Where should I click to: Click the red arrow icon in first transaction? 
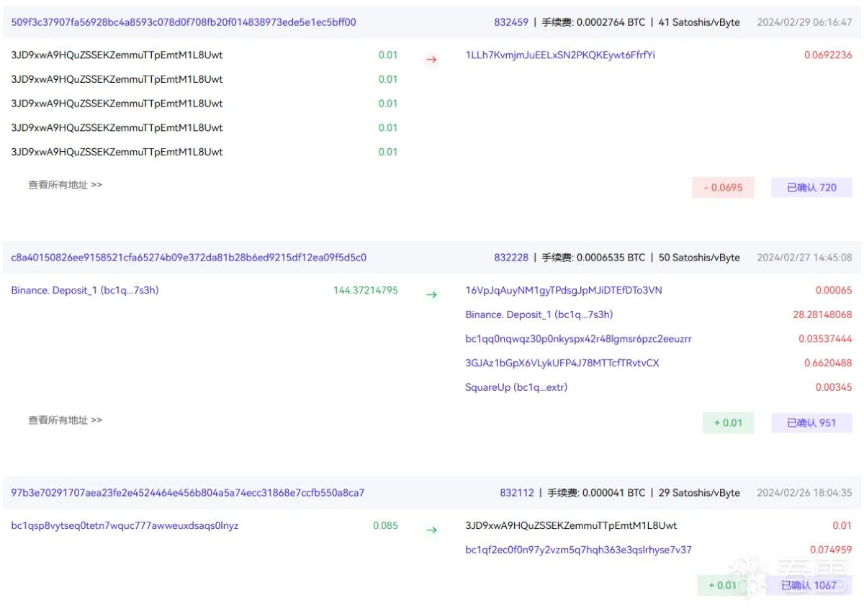click(431, 60)
